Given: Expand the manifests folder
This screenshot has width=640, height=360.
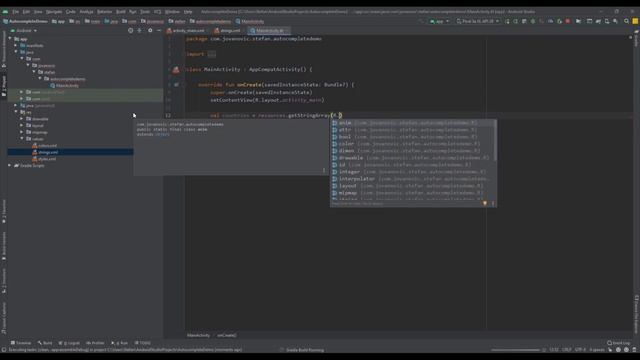Looking at the screenshot, I should tap(16, 45).
